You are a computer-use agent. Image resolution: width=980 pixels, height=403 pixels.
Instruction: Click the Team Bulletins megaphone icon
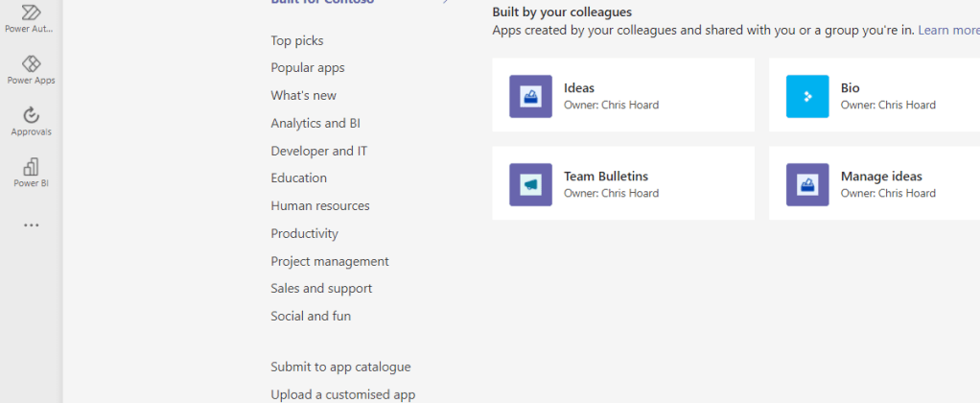pyautogui.click(x=530, y=184)
